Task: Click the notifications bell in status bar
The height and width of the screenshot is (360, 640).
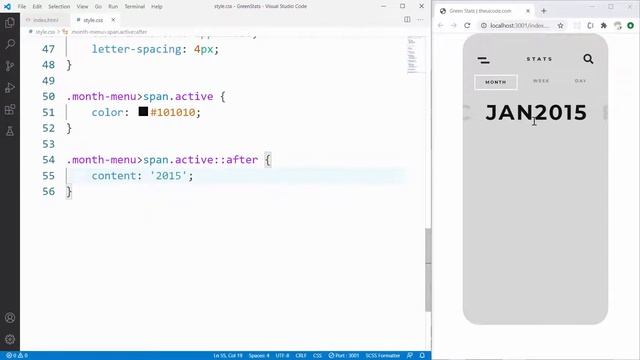Action: (422, 356)
